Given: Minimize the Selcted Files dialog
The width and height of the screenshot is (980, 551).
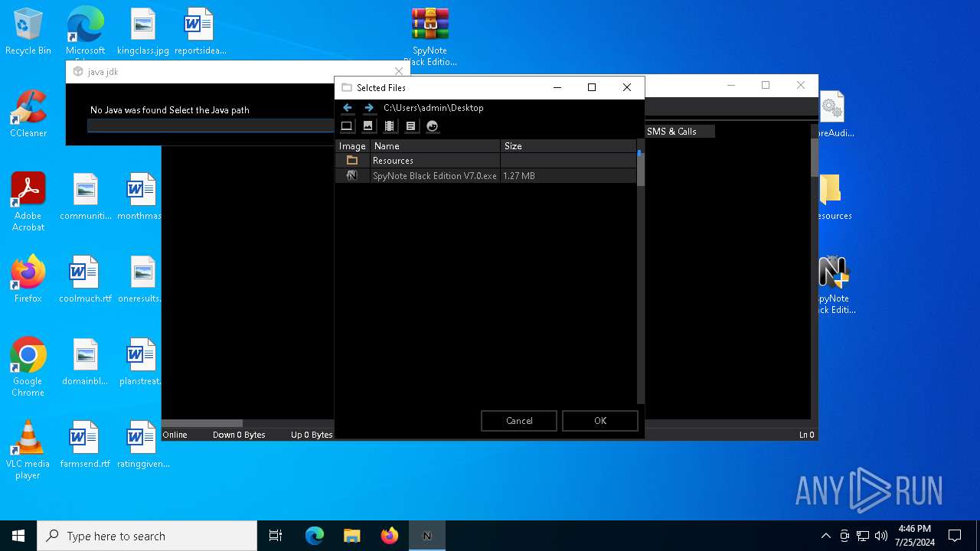Looking at the screenshot, I should tap(557, 87).
